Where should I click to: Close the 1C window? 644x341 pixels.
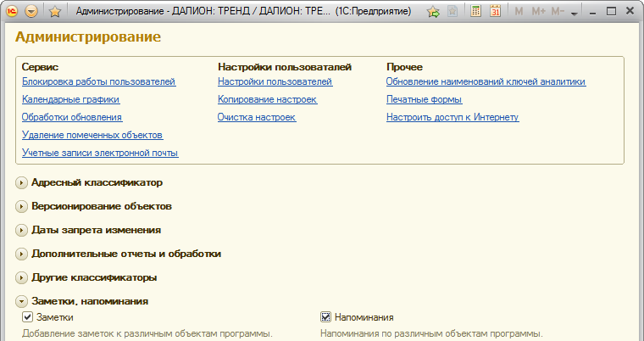pyautogui.click(x=630, y=11)
